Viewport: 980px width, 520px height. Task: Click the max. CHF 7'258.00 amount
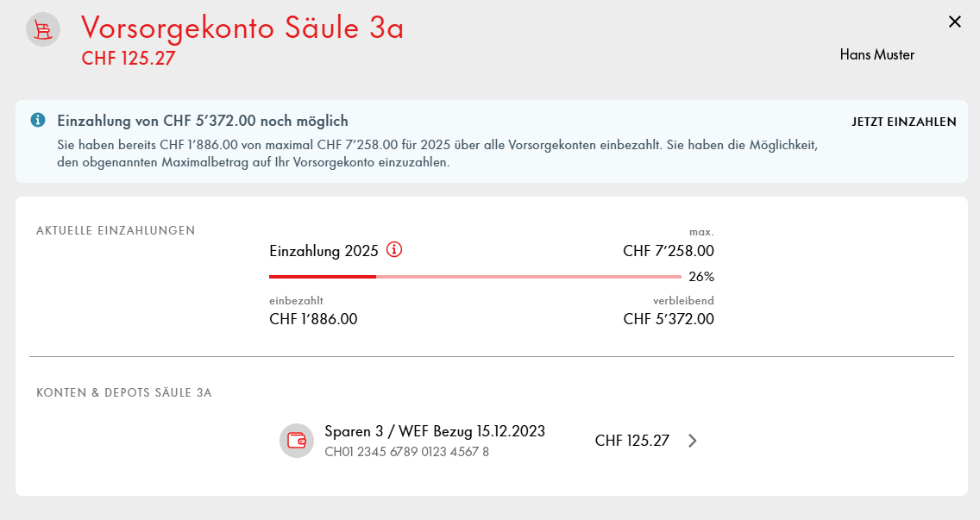click(x=668, y=251)
